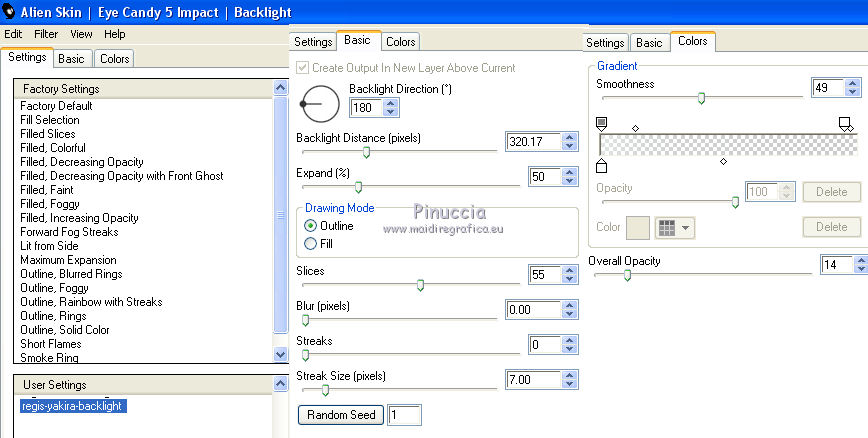Click the Random Seed value field
The image size is (868, 438).
[405, 415]
